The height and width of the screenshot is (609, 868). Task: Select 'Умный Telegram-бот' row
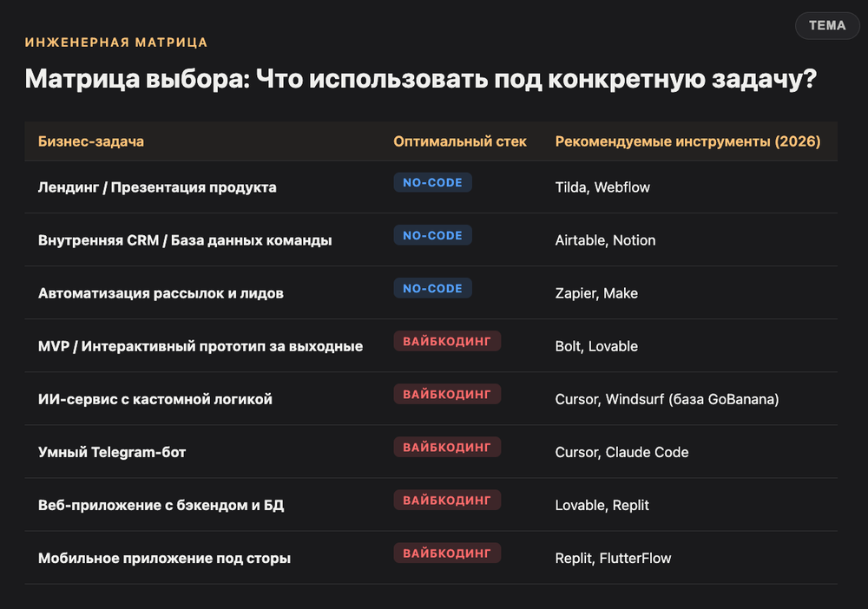pos(112,453)
